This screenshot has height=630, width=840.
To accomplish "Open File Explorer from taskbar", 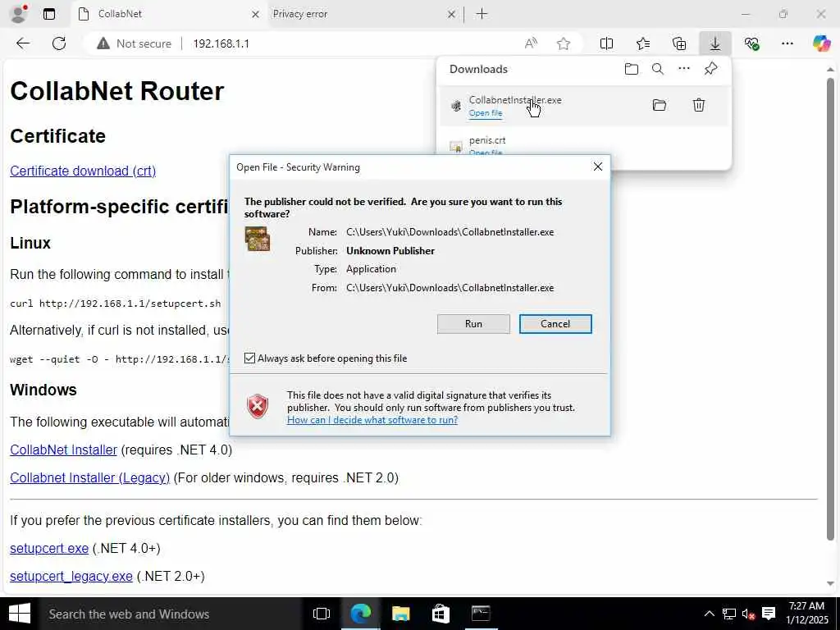I will [400, 614].
